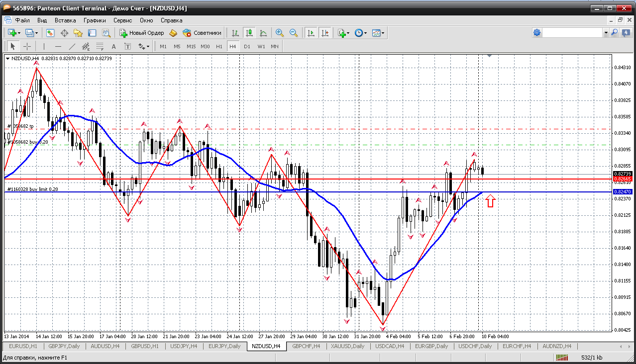Viewport: 636px width, 364px height.
Task: Open the Справка menu
Action: [x=171, y=20]
